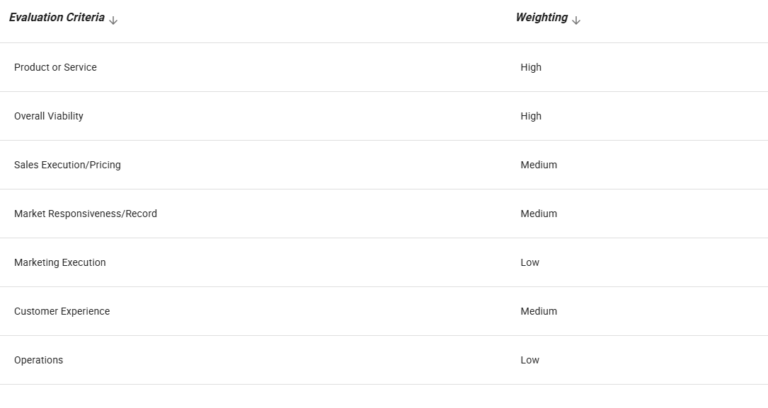Viewport: 768px width, 408px height.
Task: Select the Marketing Execution row
Action: click(60, 263)
